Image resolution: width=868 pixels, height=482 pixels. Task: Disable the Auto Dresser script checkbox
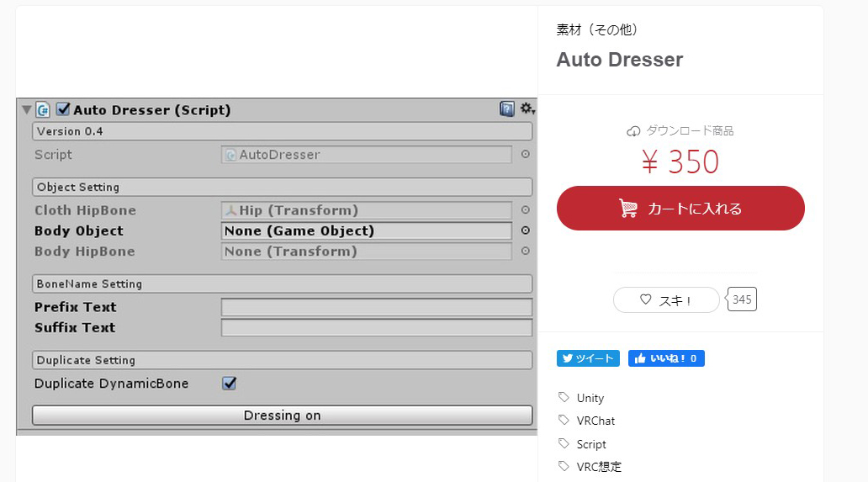click(x=63, y=109)
